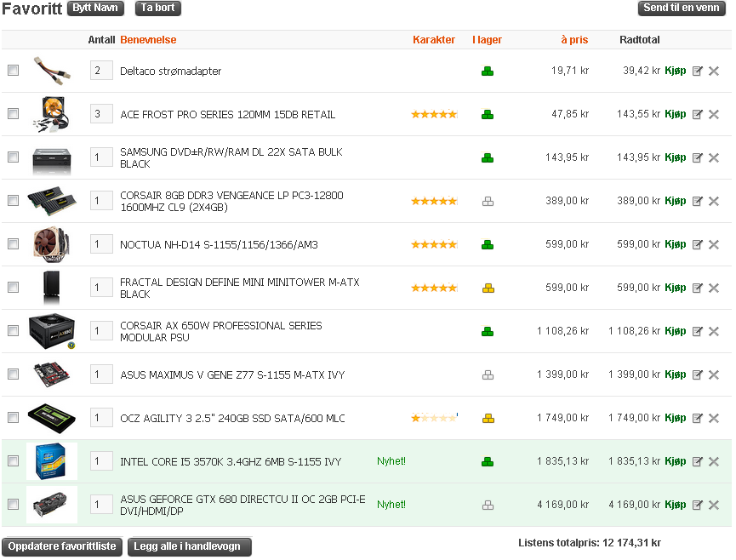Viewport: 736px width, 560px height.
Task: Remove Deltaco strømadapter from list
Action: (714, 71)
